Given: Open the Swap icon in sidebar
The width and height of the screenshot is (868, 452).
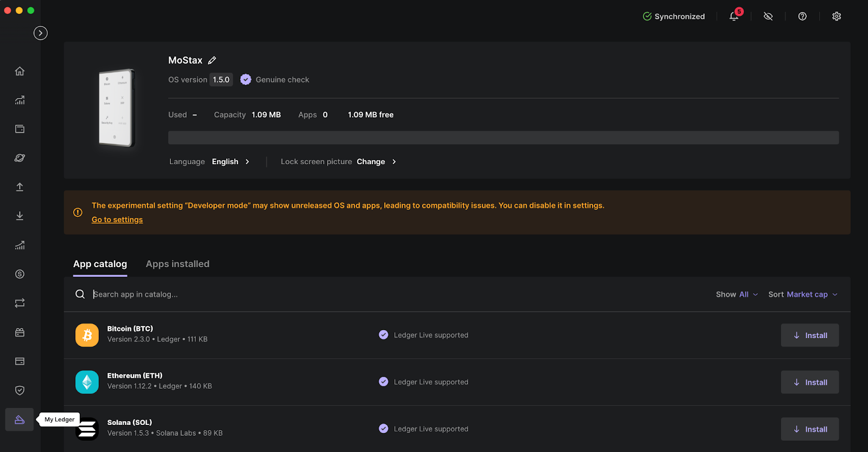Looking at the screenshot, I should point(20,303).
